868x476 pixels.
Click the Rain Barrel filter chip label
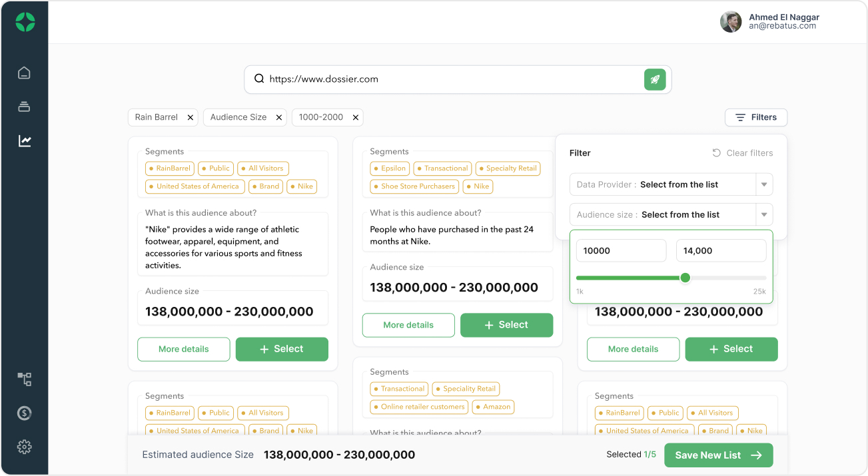click(x=157, y=117)
